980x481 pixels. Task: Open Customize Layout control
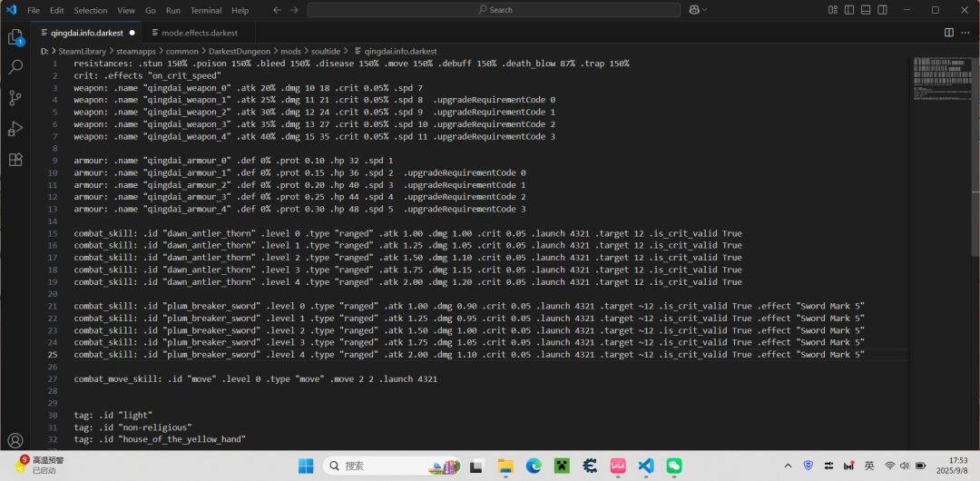832,10
